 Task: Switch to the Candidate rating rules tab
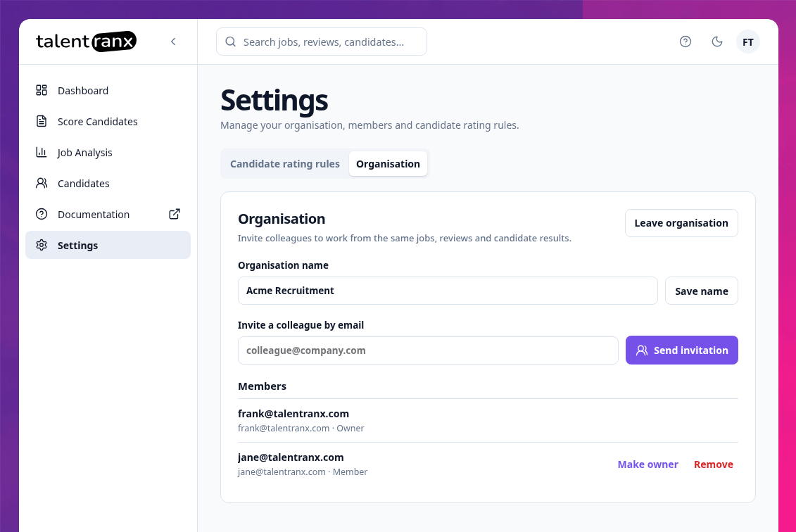point(285,164)
